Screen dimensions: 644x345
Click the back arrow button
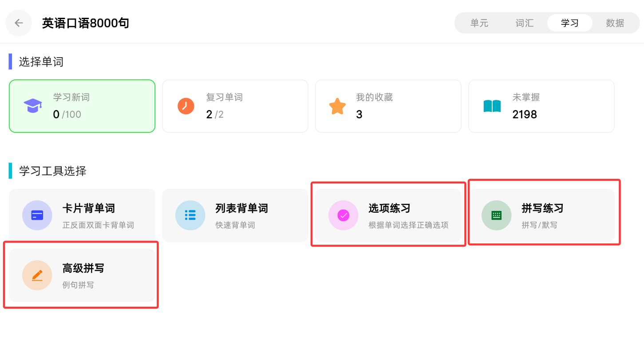coord(19,23)
